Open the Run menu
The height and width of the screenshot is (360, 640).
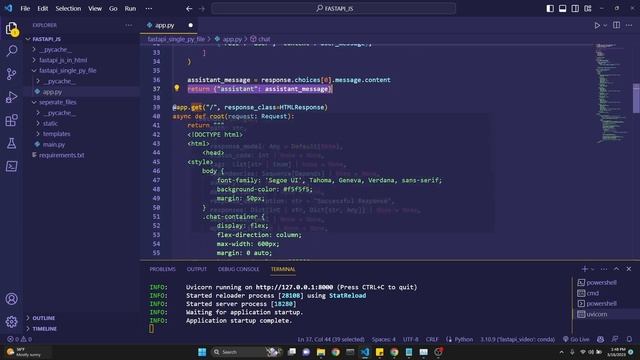click(x=130, y=8)
